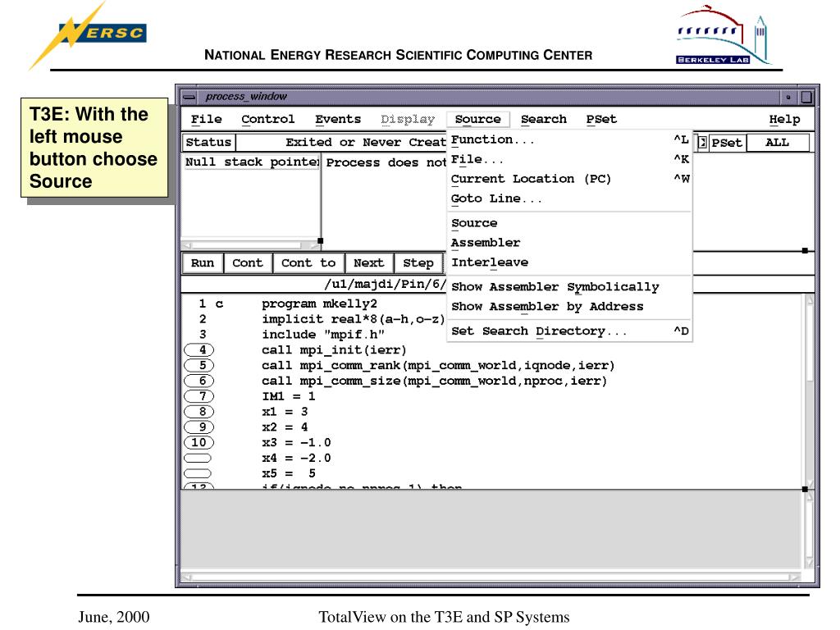Viewport: 840px width, 630px height.
Task: Click the Next button
Action: coord(369,263)
